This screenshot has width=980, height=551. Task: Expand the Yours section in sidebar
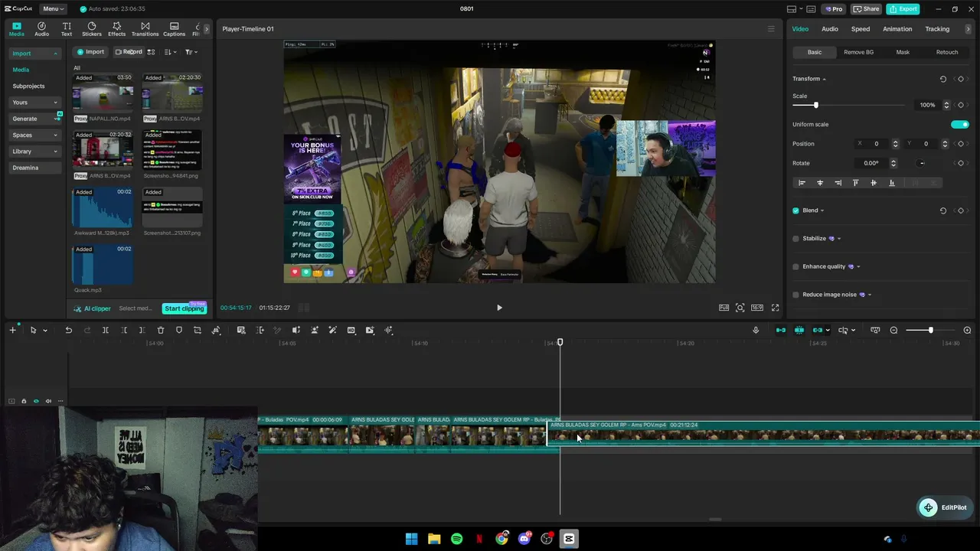[34, 103]
